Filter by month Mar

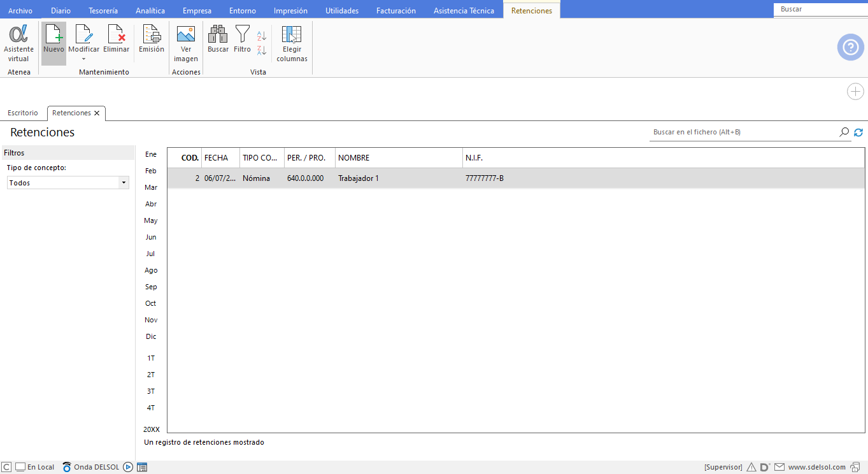click(151, 187)
